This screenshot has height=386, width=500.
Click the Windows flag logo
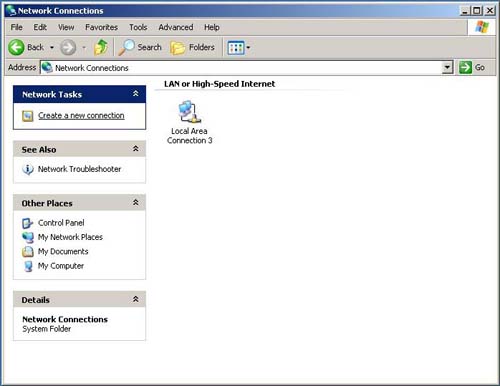482,27
